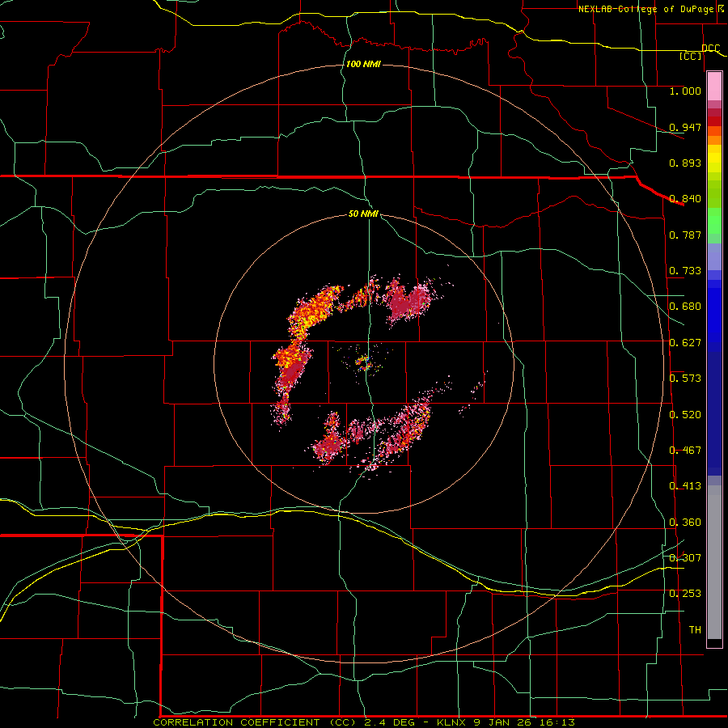Click the 0.573 scale value
The height and width of the screenshot is (728, 728).
click(685, 379)
